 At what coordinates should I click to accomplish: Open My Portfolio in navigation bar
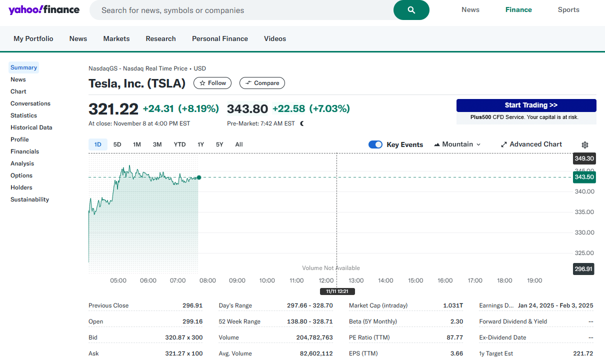(x=33, y=38)
